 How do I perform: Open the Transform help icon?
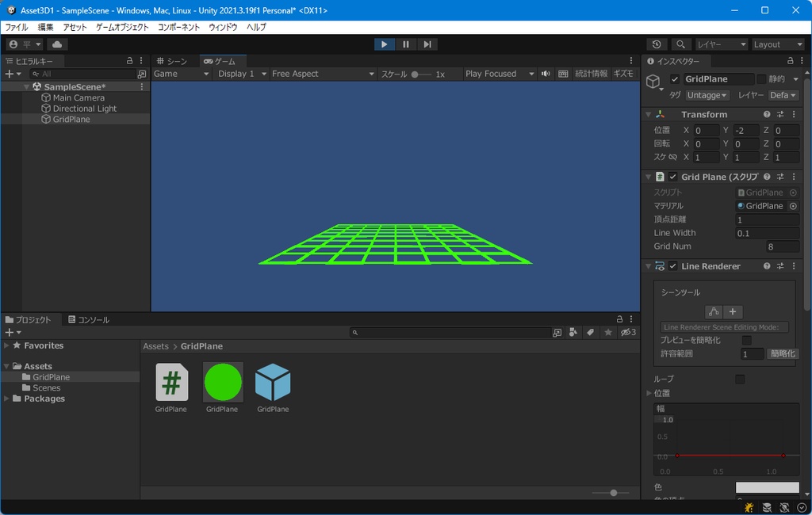pyautogui.click(x=767, y=114)
